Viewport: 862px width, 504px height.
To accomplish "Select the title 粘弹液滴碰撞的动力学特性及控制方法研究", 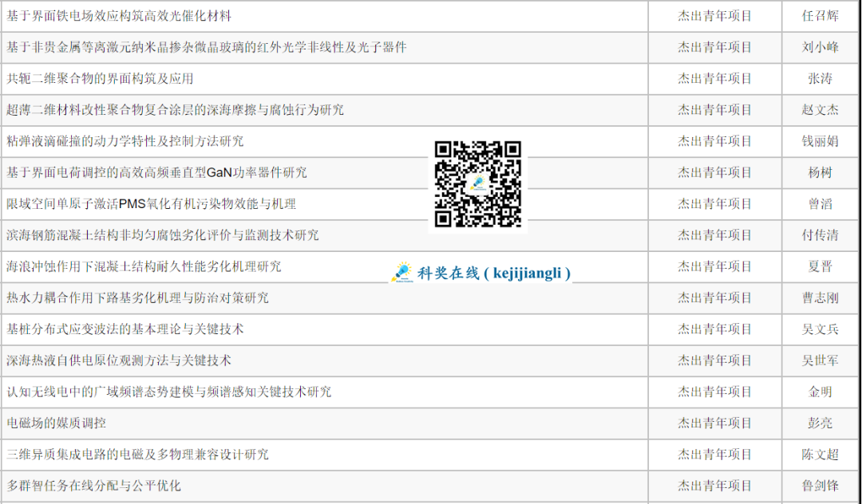I will tap(125, 141).
